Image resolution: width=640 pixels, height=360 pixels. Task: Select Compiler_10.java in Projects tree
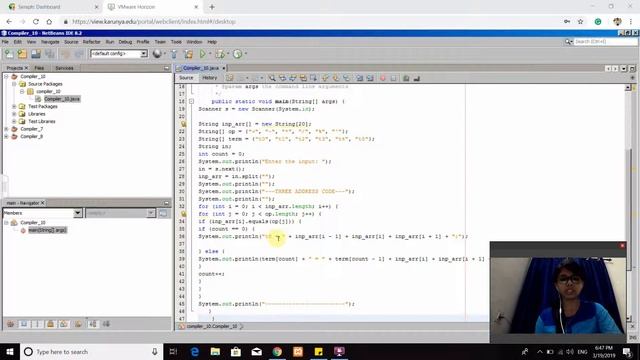62,99
